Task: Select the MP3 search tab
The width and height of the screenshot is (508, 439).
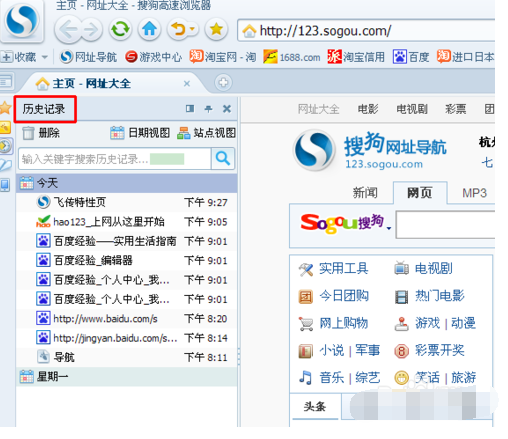Action: pyautogui.click(x=474, y=193)
